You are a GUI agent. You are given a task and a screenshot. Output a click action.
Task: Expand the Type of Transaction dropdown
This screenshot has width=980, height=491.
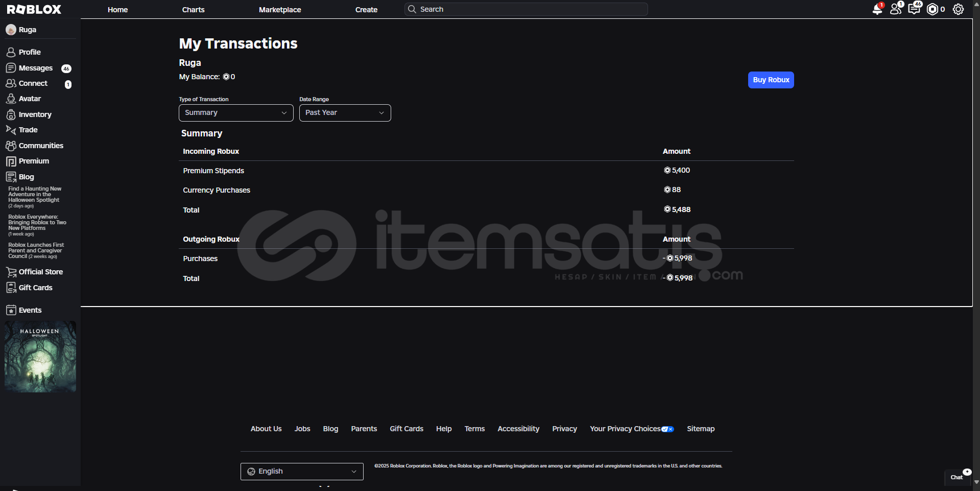click(235, 113)
